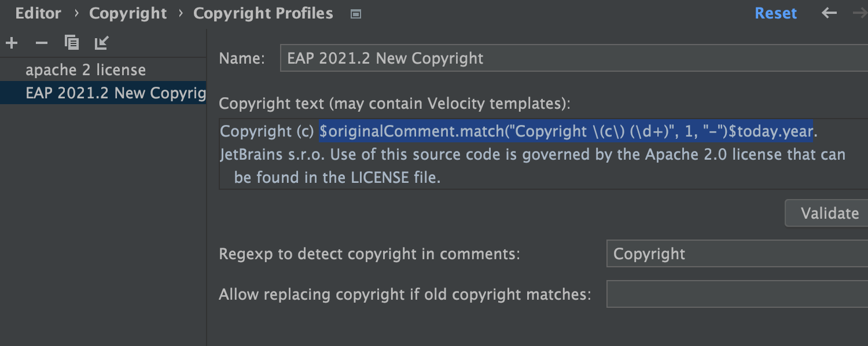868x346 pixels.
Task: Open the Copyright breadcrumb item
Action: tap(128, 13)
